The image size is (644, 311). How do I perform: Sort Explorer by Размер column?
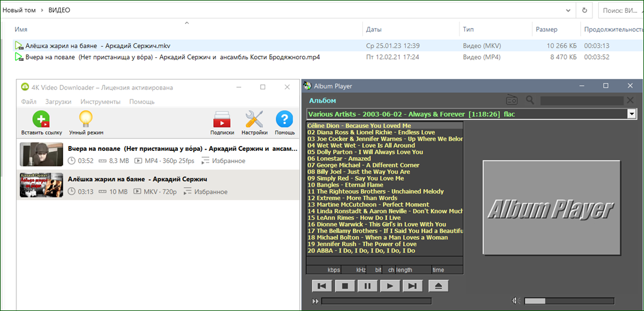[546, 30]
